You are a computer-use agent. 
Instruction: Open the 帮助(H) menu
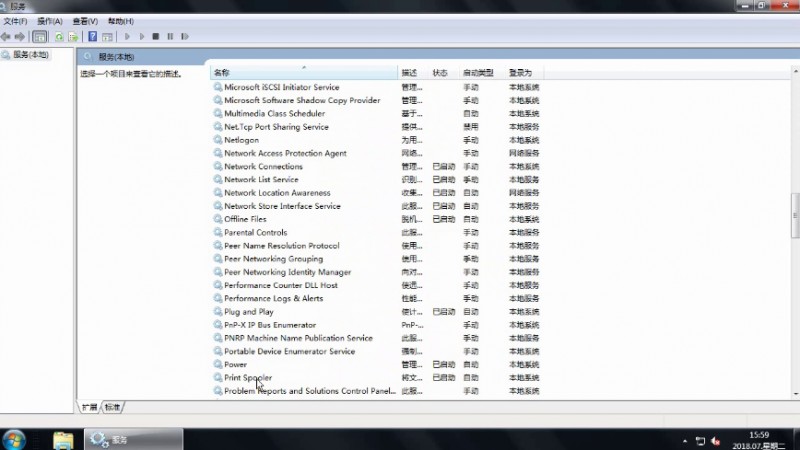click(x=120, y=21)
